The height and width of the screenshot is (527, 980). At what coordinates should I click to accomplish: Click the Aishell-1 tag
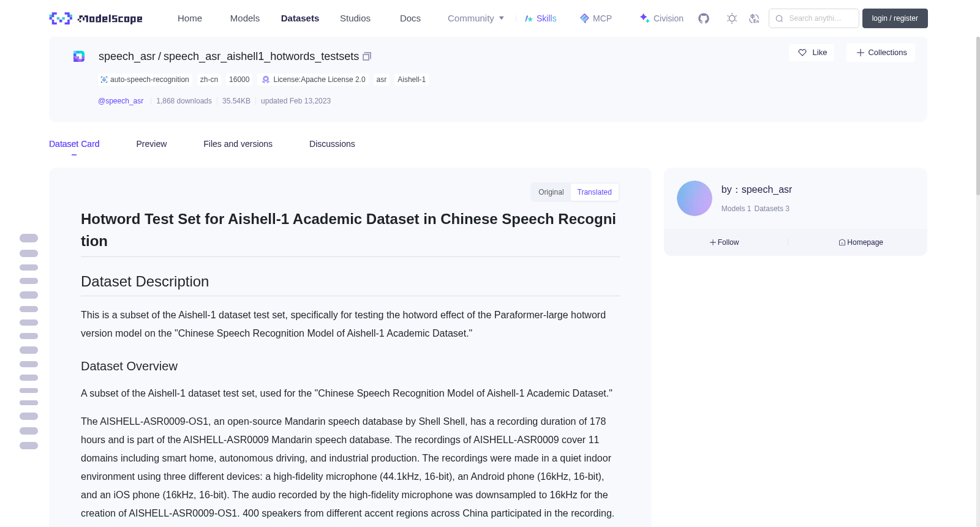(412, 80)
